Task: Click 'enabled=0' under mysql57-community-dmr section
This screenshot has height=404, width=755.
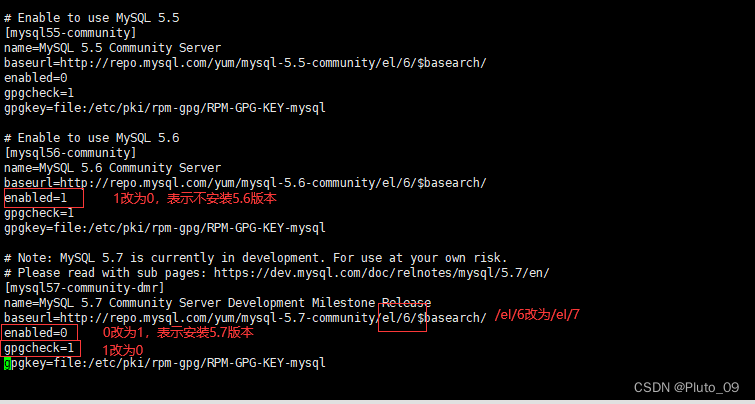Action: pyautogui.click(x=36, y=333)
